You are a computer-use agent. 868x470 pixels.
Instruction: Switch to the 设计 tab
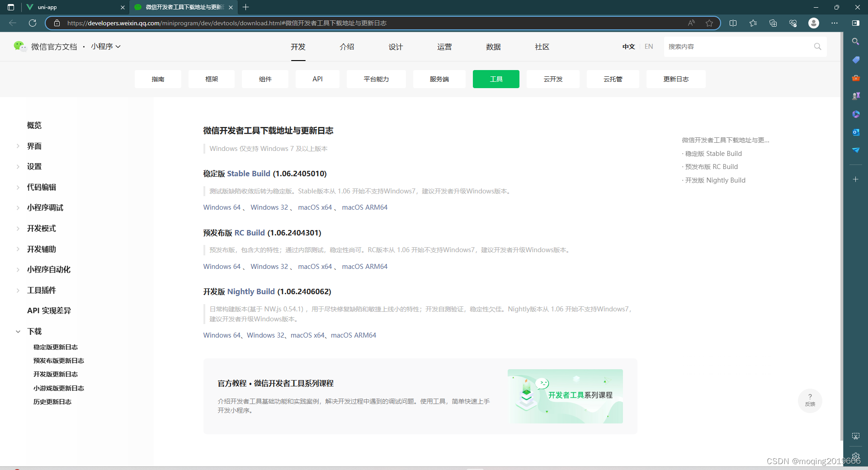click(x=396, y=47)
